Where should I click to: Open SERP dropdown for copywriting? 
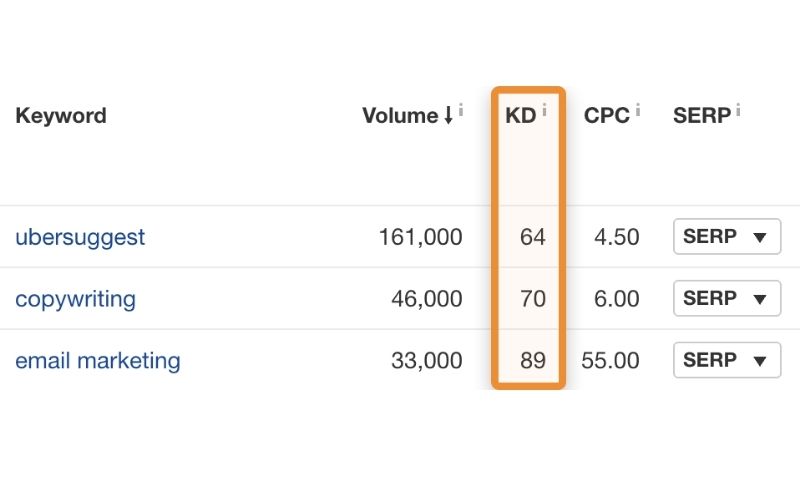(727, 298)
